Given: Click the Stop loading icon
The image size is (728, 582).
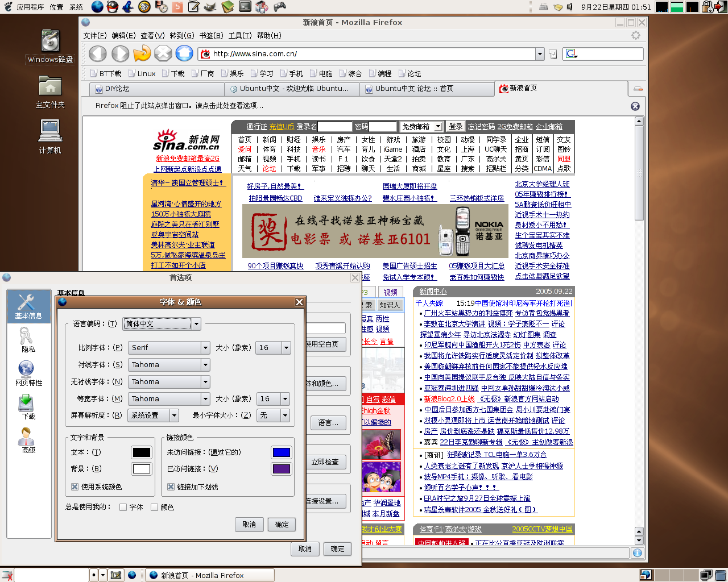Looking at the screenshot, I should pyautogui.click(x=163, y=53).
